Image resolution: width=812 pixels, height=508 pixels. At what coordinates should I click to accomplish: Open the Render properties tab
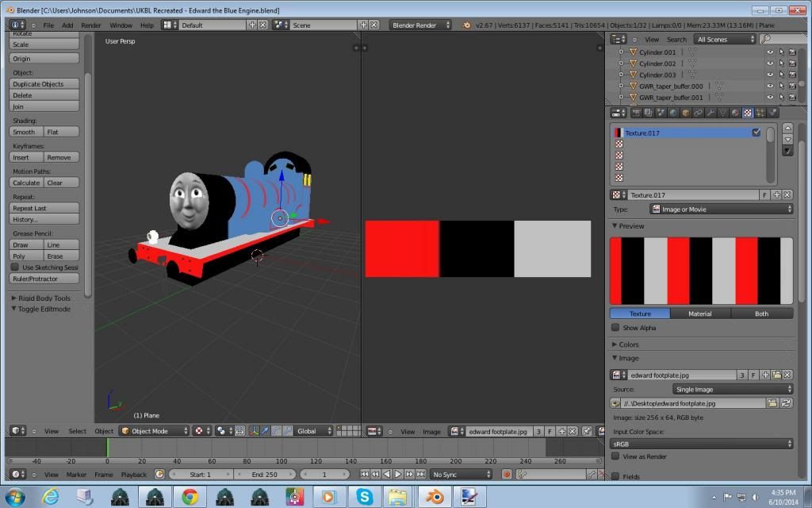[x=636, y=113]
